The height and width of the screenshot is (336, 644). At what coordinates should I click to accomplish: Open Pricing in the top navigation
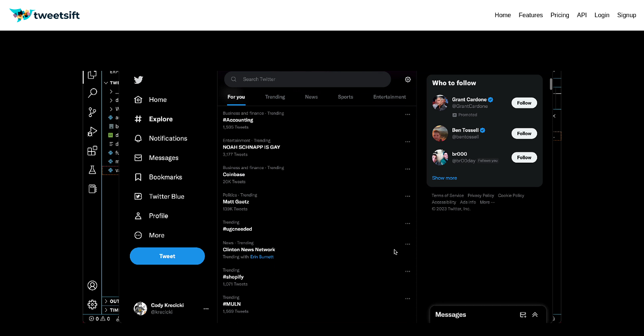560,15
